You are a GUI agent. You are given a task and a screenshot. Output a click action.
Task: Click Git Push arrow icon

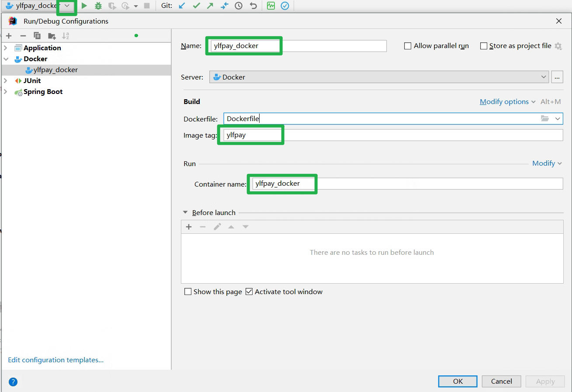tap(210, 6)
